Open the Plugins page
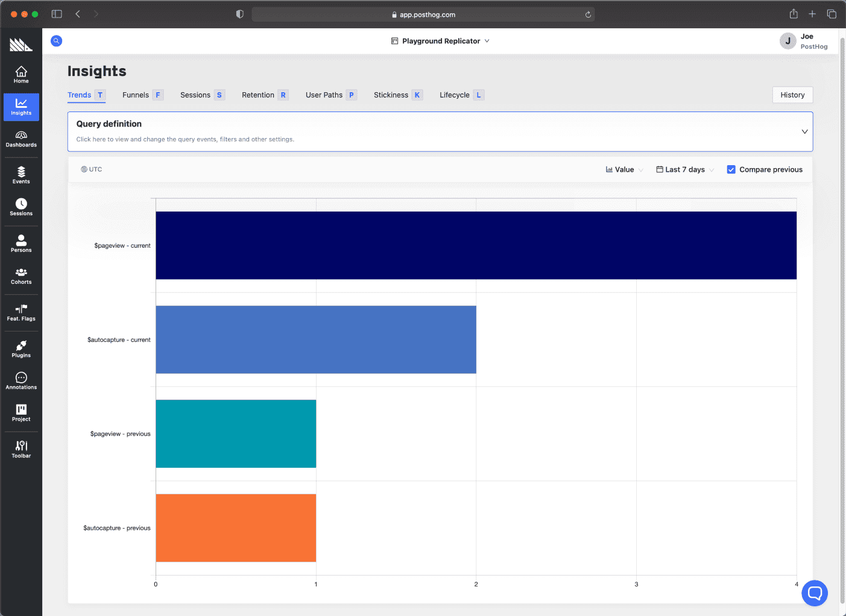 tap(21, 349)
